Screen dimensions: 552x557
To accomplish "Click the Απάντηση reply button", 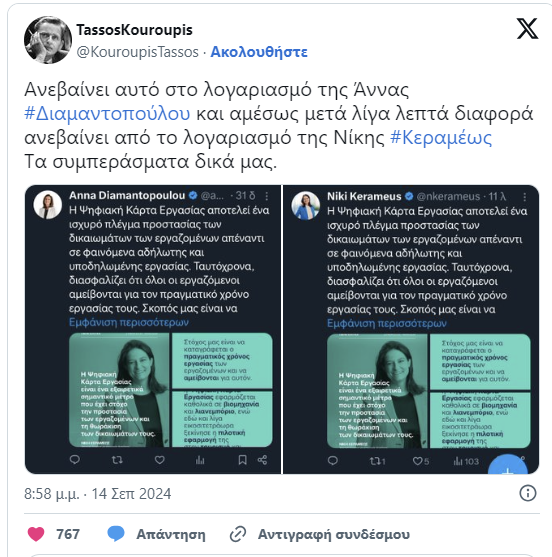I will (171, 534).
